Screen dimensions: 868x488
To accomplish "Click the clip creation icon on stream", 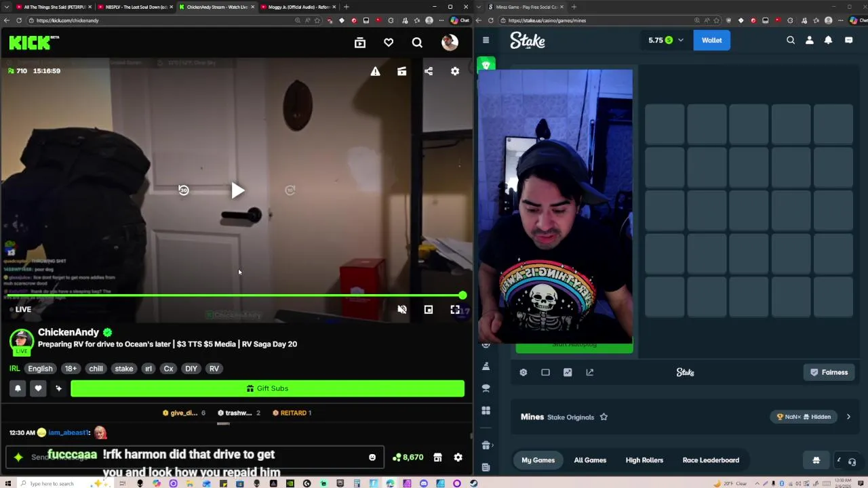I will click(x=402, y=71).
